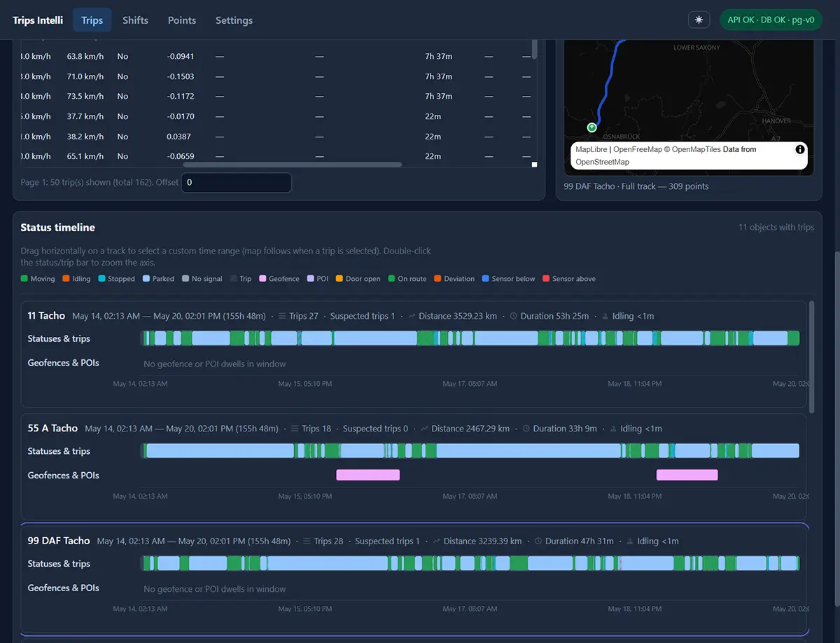The image size is (840, 643).
Task: Toggle the Geofence legend item
Action: click(279, 279)
